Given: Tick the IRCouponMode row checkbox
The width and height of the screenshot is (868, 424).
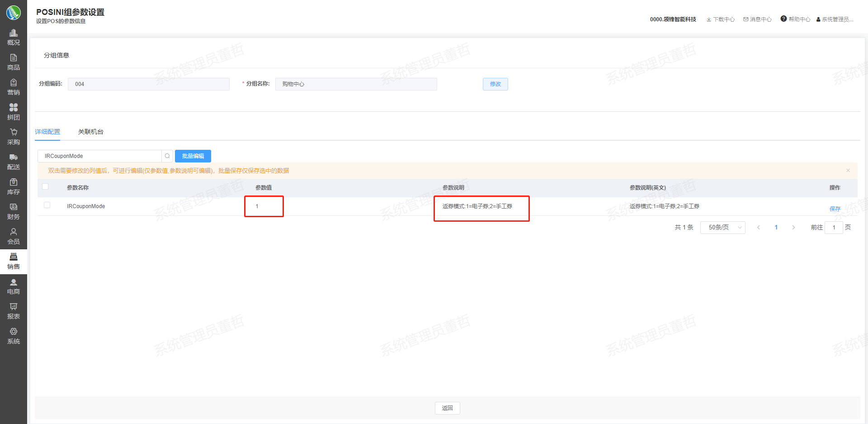Looking at the screenshot, I should [x=47, y=205].
